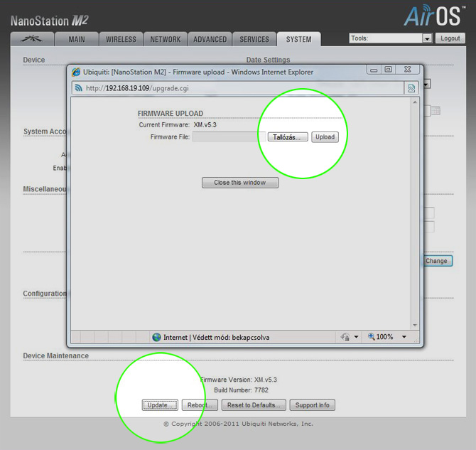
Task: Expand the zoom level dropdown arrow
Action: point(404,337)
